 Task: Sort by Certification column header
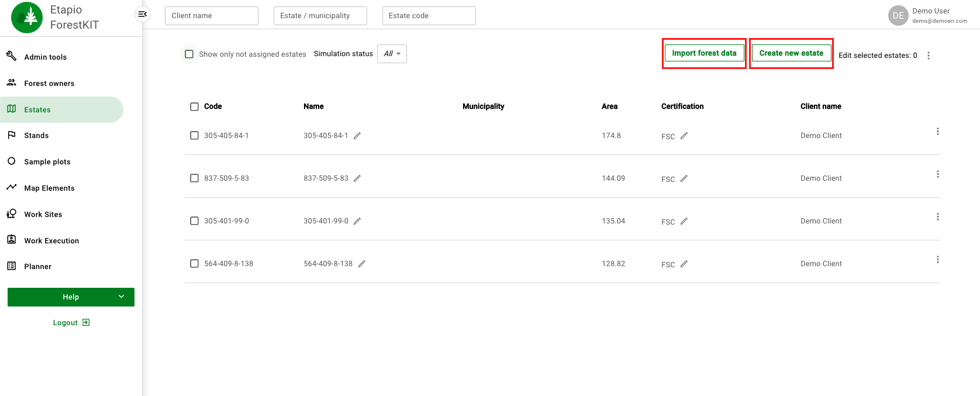click(x=682, y=106)
